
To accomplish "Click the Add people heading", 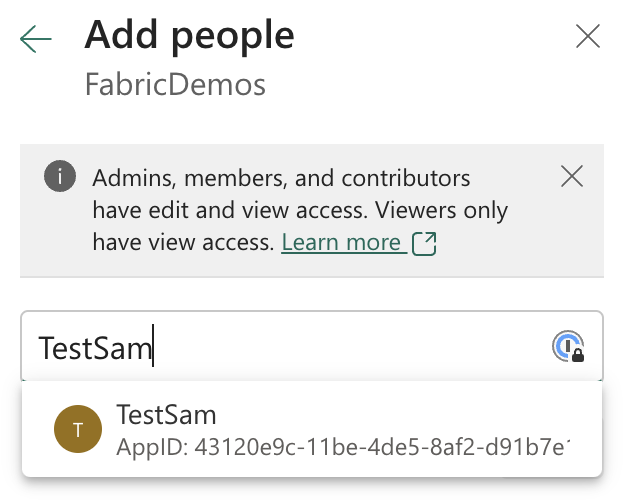I will click(189, 37).
